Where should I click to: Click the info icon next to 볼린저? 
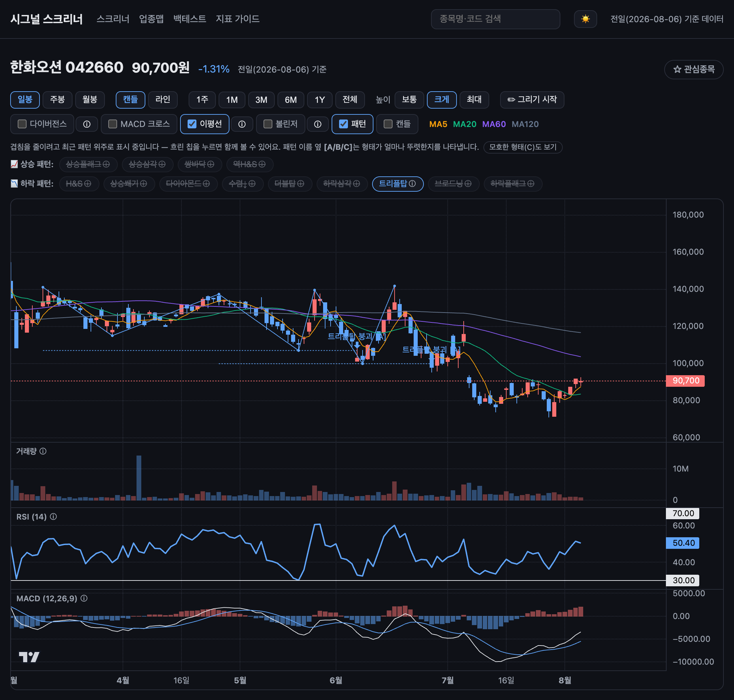point(318,124)
